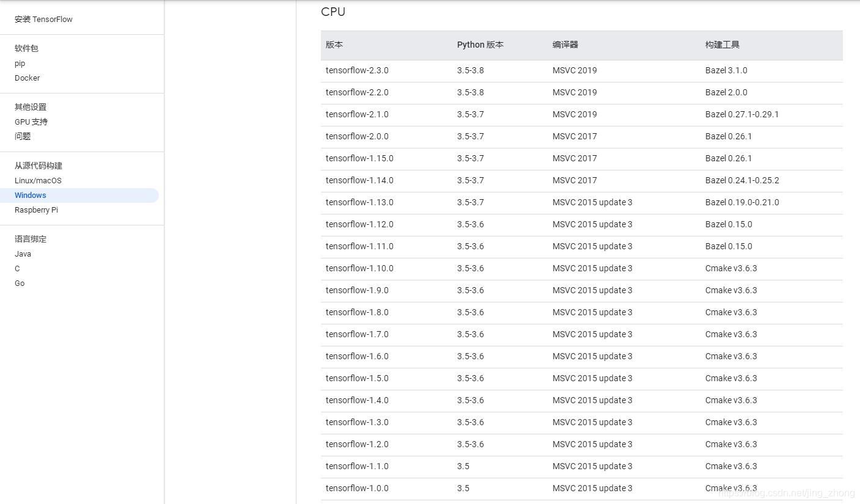The width and height of the screenshot is (860, 504).
Task: Open the Go language binding page
Action: tap(20, 283)
